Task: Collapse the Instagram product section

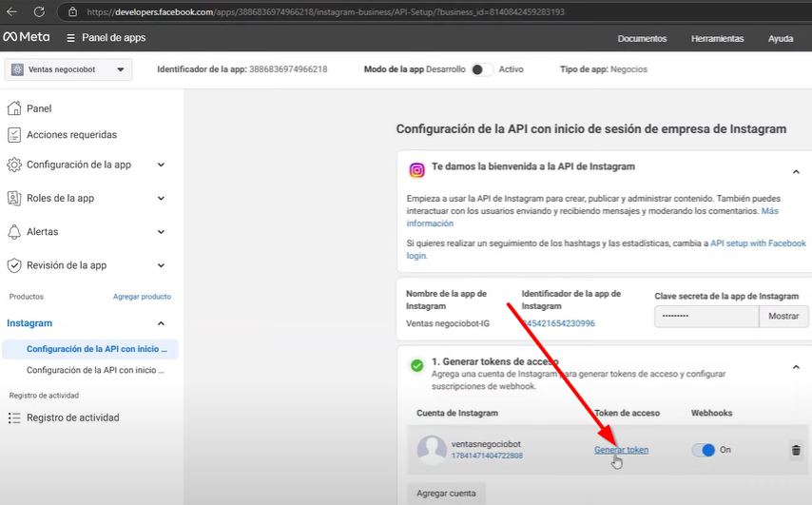Action: [161, 323]
